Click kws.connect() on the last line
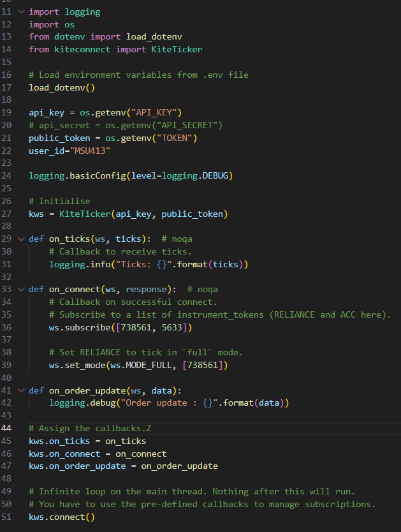The width and height of the screenshot is (401, 532). coord(61,517)
